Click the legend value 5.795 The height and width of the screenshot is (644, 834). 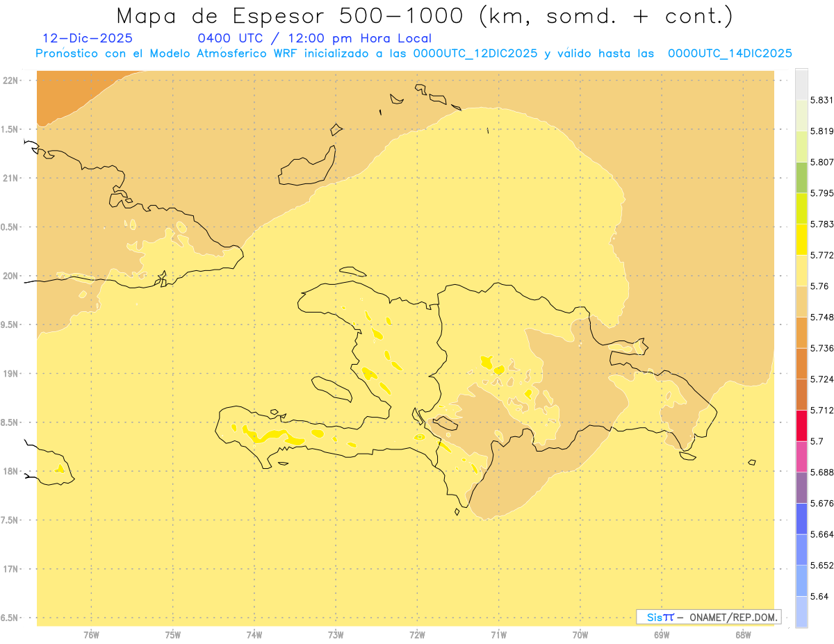click(x=822, y=193)
